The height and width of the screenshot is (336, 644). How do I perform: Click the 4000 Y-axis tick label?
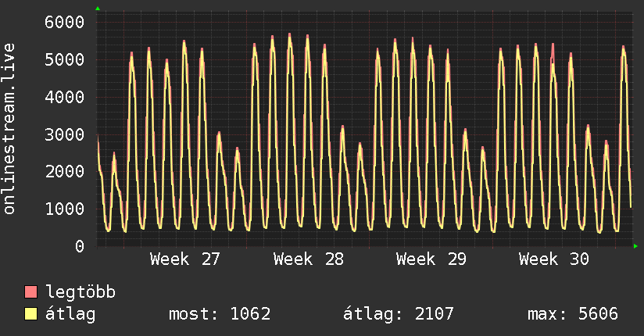click(65, 97)
